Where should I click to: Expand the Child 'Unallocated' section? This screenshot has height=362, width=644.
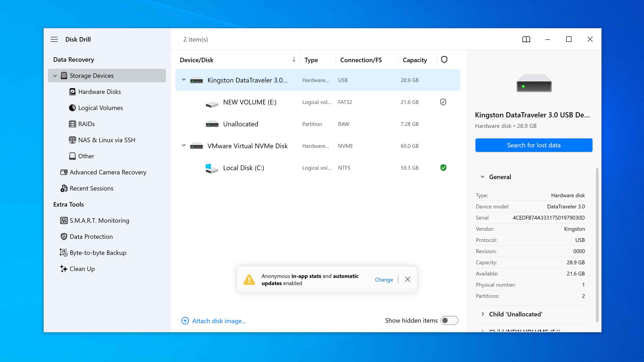pyautogui.click(x=483, y=314)
